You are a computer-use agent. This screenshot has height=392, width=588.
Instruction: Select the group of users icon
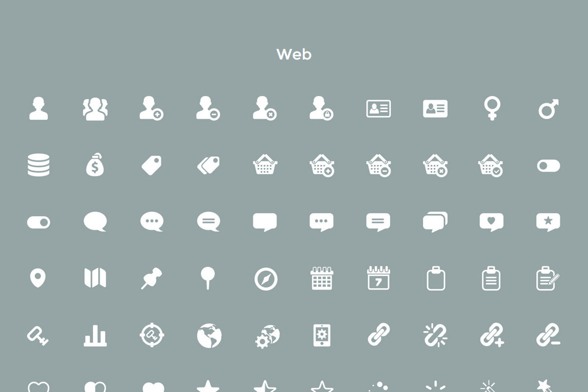pos(95,108)
